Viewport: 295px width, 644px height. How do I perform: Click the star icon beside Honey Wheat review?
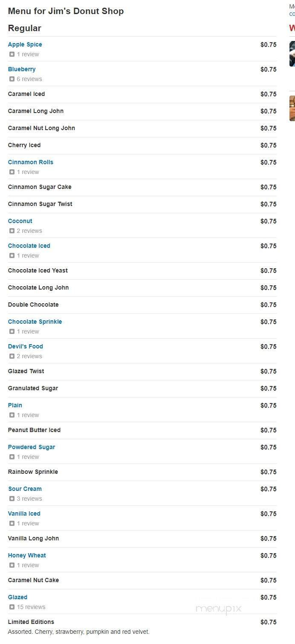coord(12,565)
